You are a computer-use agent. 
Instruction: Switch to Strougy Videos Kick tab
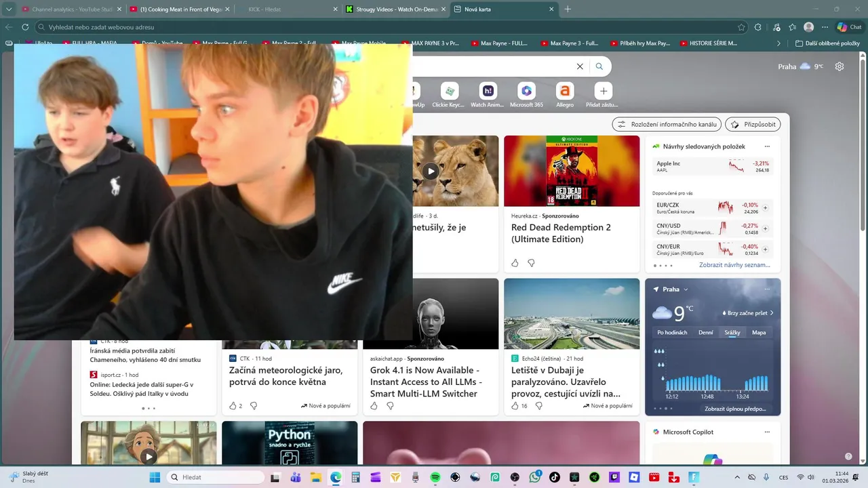pyautogui.click(x=395, y=9)
